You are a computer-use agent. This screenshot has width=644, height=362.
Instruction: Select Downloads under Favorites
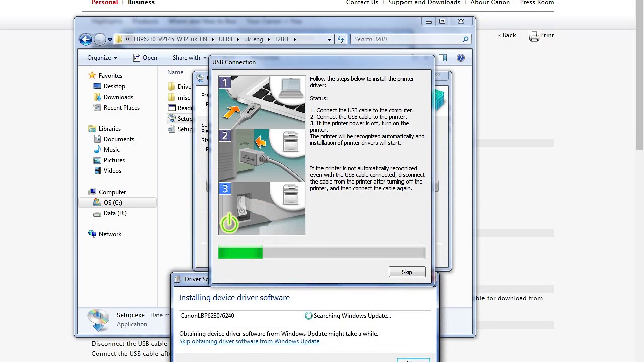point(118,97)
